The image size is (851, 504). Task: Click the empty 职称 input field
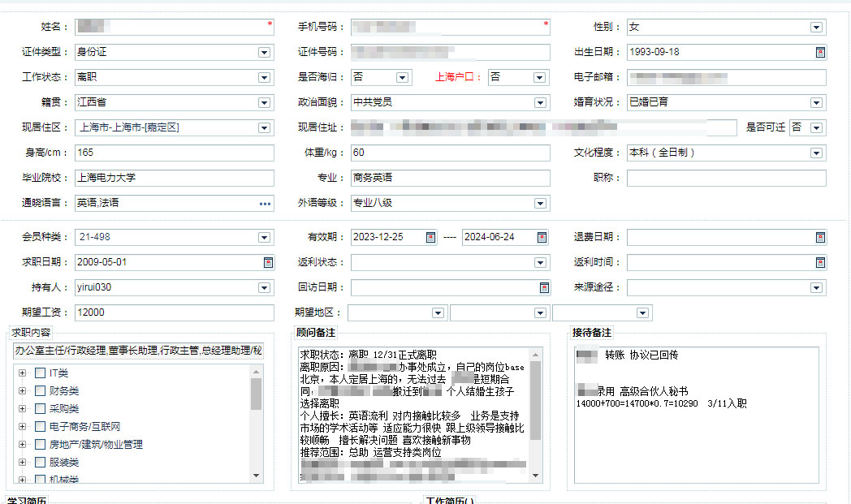[x=727, y=178]
